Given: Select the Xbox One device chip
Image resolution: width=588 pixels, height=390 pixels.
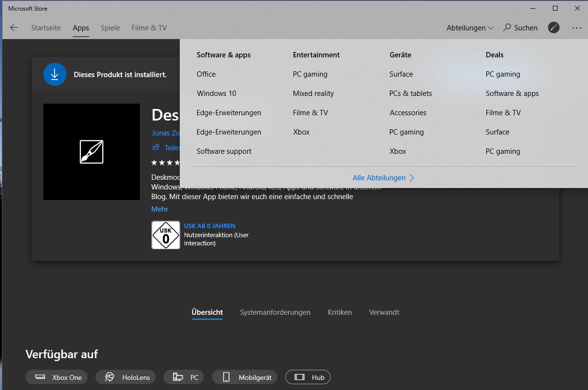Looking at the screenshot, I should pyautogui.click(x=57, y=377).
